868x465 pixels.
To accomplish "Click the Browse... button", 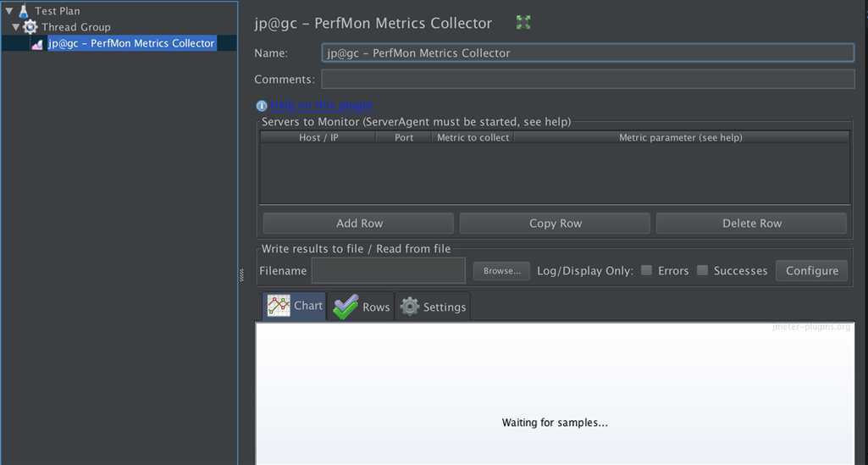I will coord(501,271).
